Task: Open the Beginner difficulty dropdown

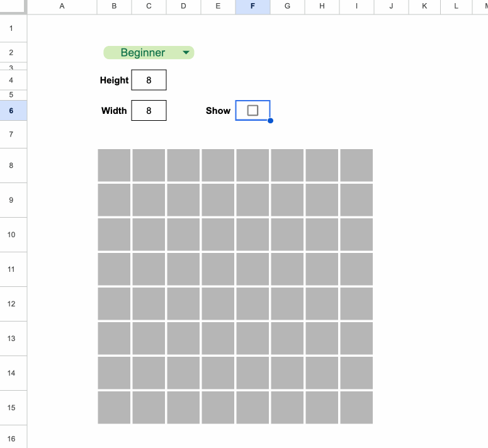Action: pos(143,53)
